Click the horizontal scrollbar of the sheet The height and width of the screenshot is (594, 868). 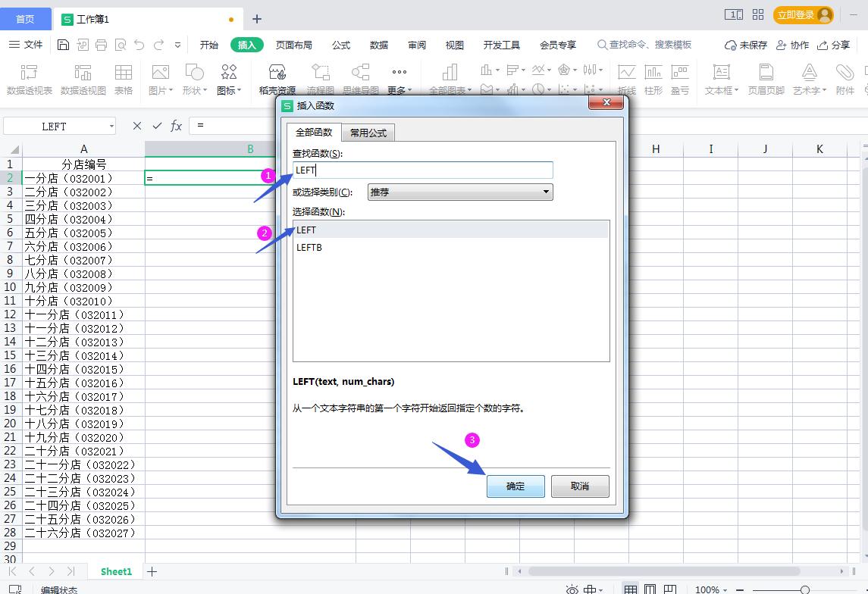click(x=664, y=571)
